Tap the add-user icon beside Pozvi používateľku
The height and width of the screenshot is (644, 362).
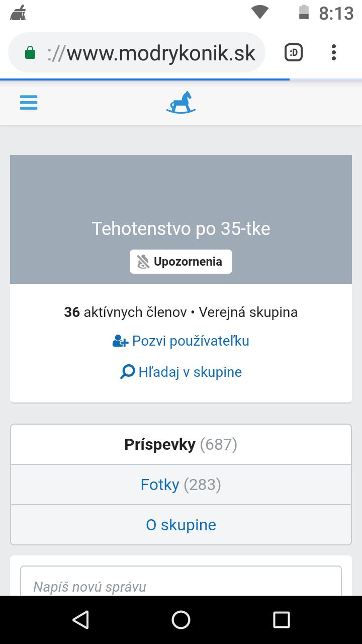point(120,342)
